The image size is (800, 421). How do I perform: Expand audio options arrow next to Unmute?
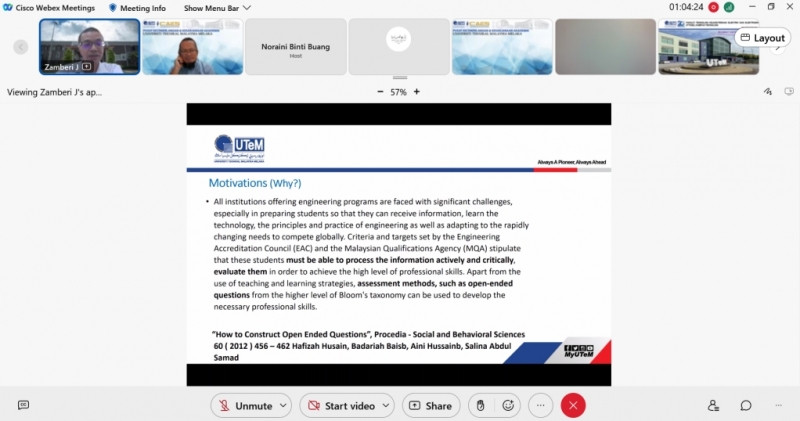click(x=283, y=406)
